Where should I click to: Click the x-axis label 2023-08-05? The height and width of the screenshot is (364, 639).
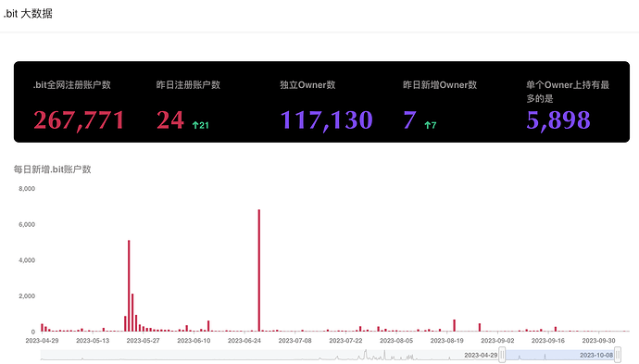tap(396, 340)
